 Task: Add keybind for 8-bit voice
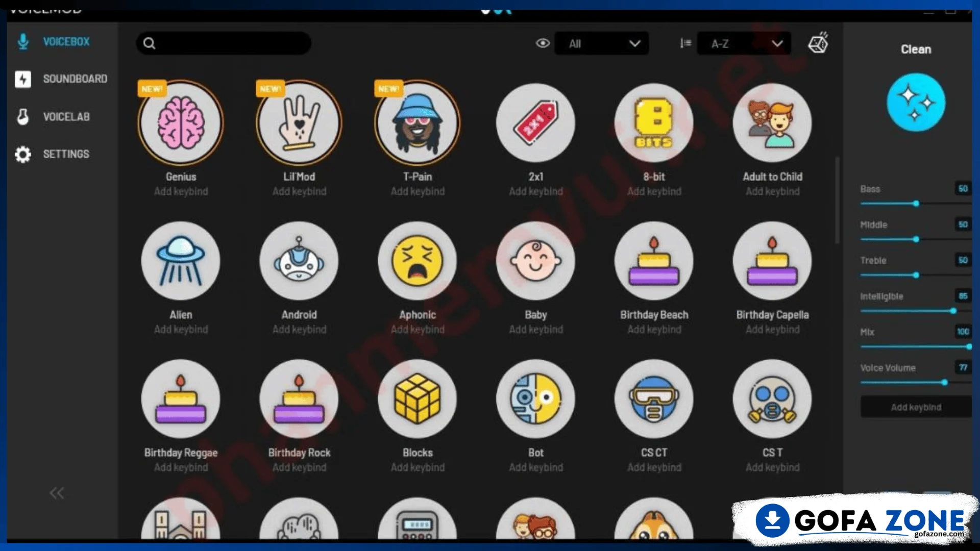(x=654, y=191)
